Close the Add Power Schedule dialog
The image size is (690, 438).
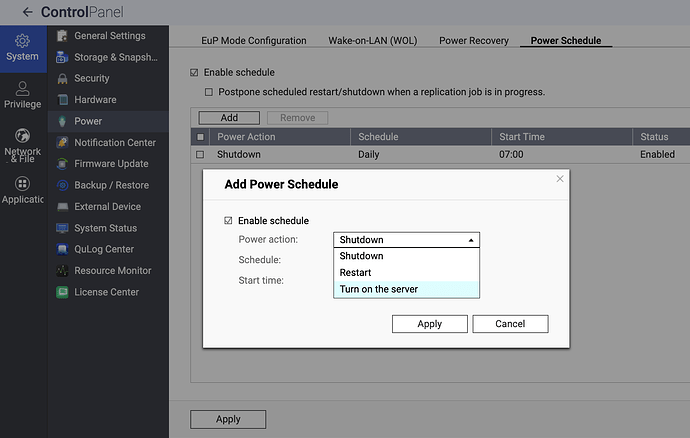coord(560,179)
